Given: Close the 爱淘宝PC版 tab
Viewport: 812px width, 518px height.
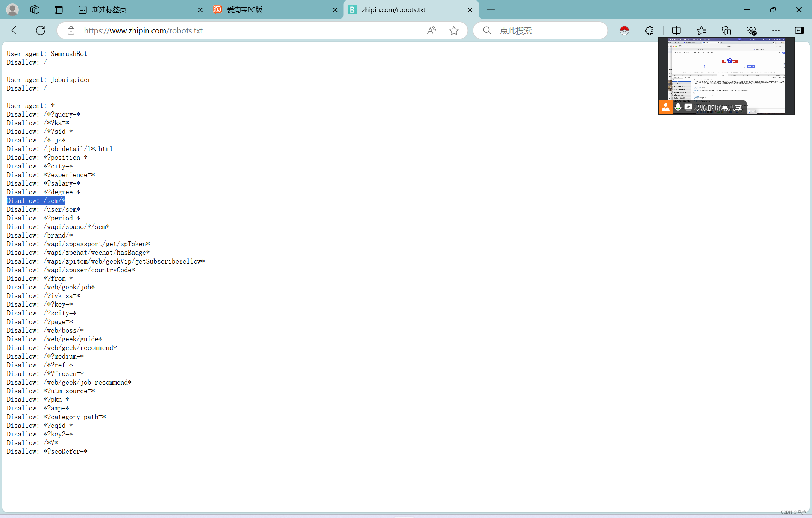Looking at the screenshot, I should [x=335, y=10].
